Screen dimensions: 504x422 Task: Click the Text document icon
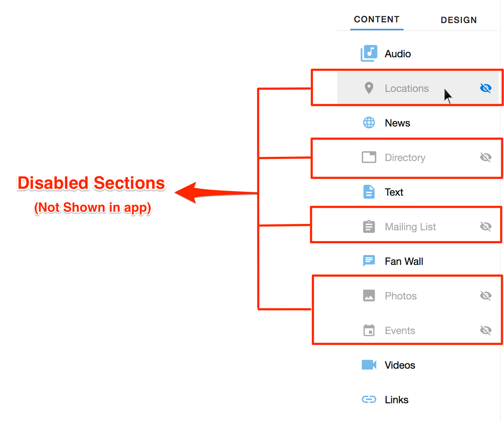pos(369,192)
